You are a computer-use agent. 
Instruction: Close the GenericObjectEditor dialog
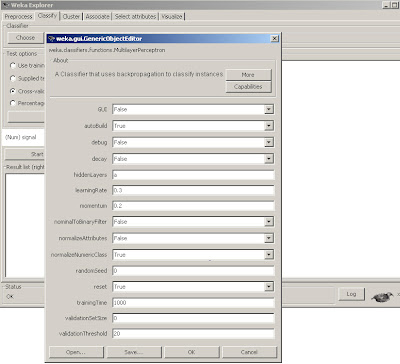coord(274,39)
